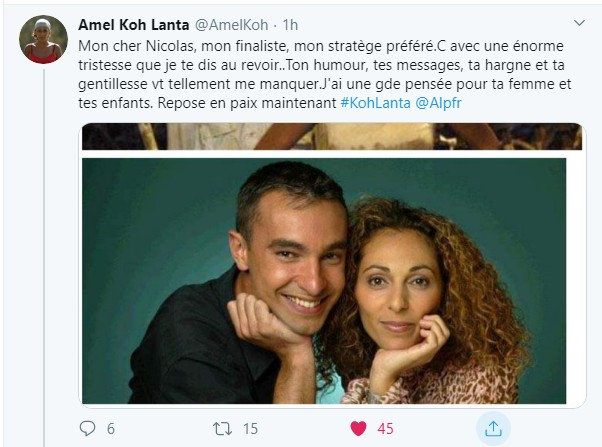This screenshot has height=447, width=602.
Task: Click the thread line below the avatar
Action: click(x=44, y=257)
